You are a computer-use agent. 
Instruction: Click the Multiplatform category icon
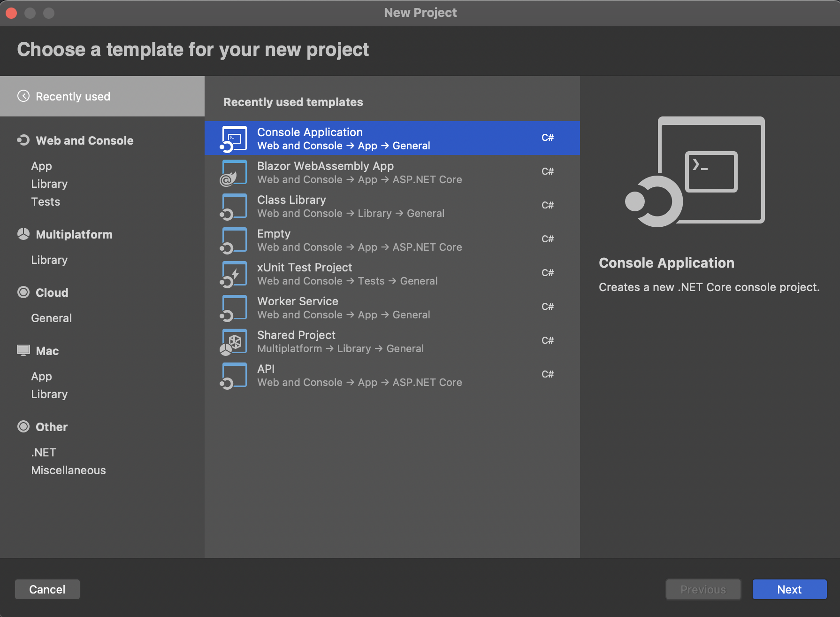pyautogui.click(x=23, y=234)
